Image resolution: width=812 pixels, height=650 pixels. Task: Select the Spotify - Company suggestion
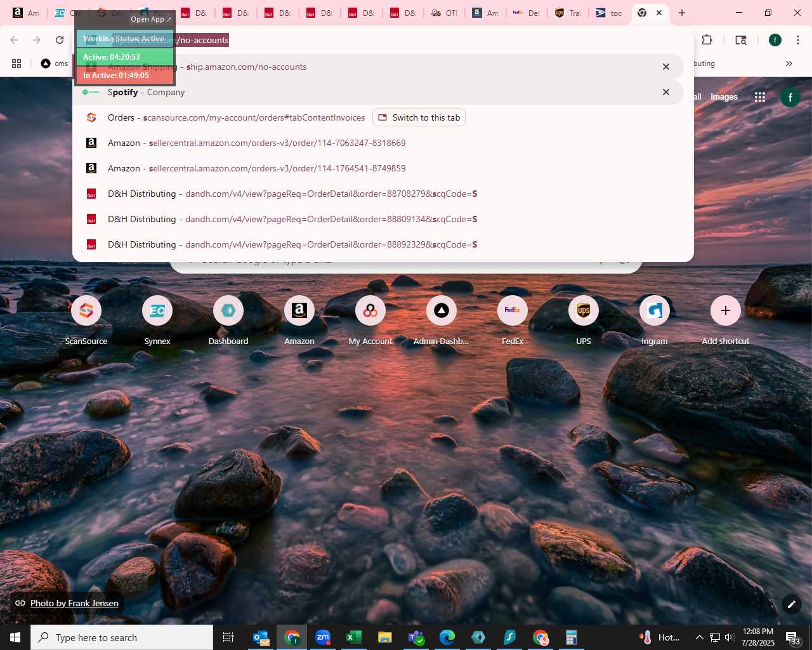click(378, 92)
